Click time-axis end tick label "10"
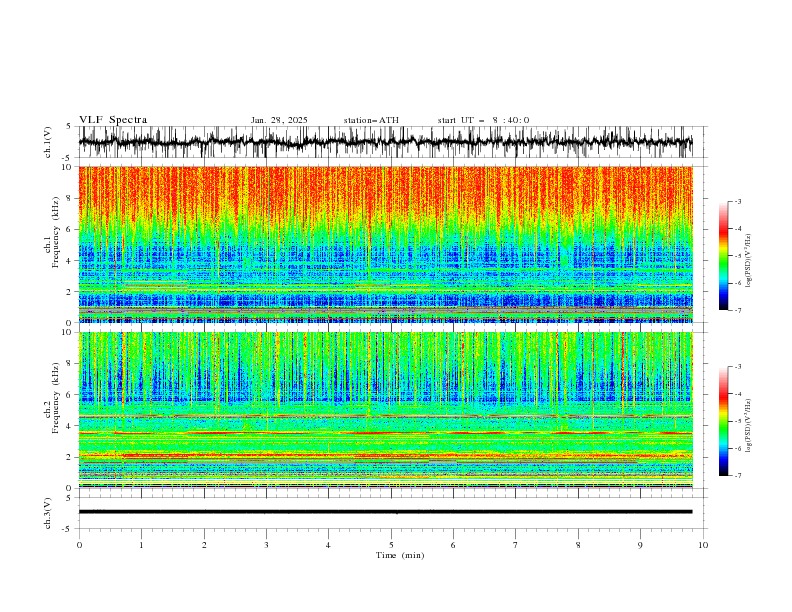 (703, 545)
